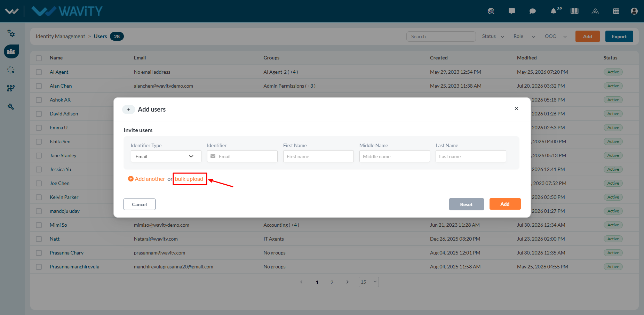Open the Status filter dropdown
The height and width of the screenshot is (315, 644).
point(493,37)
